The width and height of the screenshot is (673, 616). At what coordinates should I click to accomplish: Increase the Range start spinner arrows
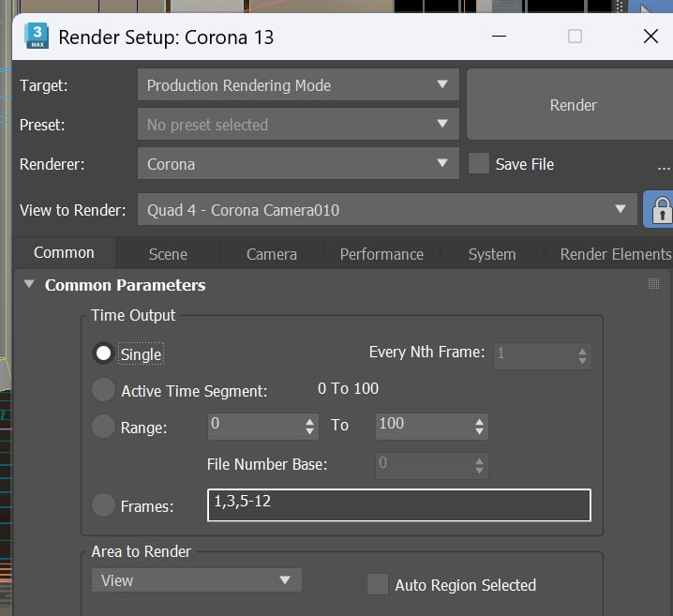(309, 422)
